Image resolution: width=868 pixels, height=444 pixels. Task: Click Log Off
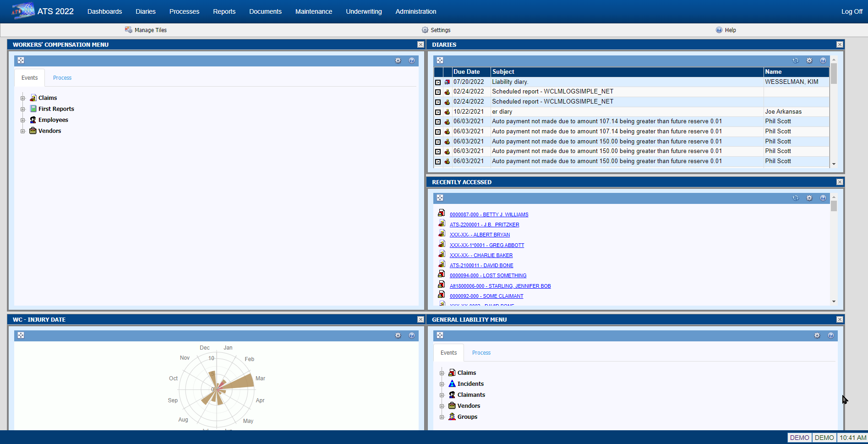[x=852, y=11]
